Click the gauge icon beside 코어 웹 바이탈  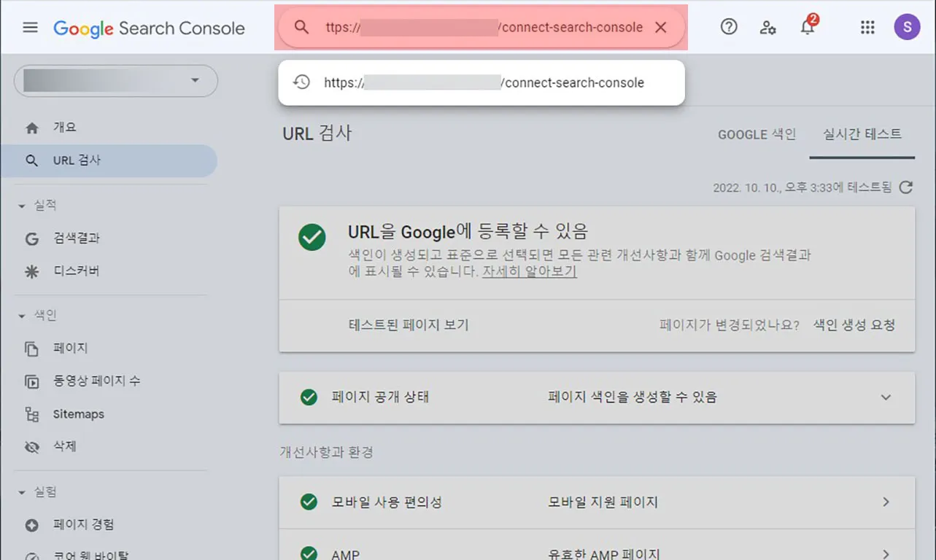click(x=31, y=555)
